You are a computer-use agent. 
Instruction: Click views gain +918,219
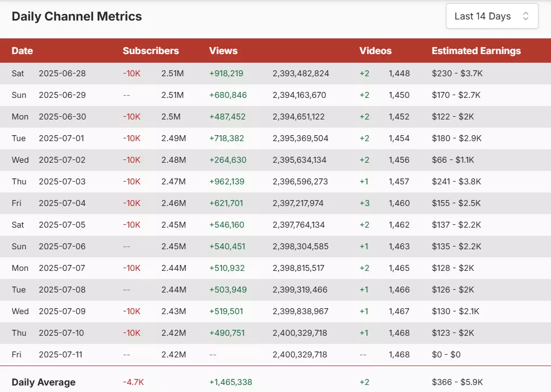(226, 74)
